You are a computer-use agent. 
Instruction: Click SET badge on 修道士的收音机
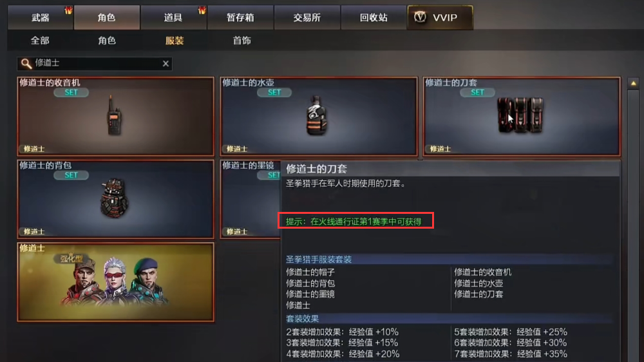pyautogui.click(x=71, y=93)
